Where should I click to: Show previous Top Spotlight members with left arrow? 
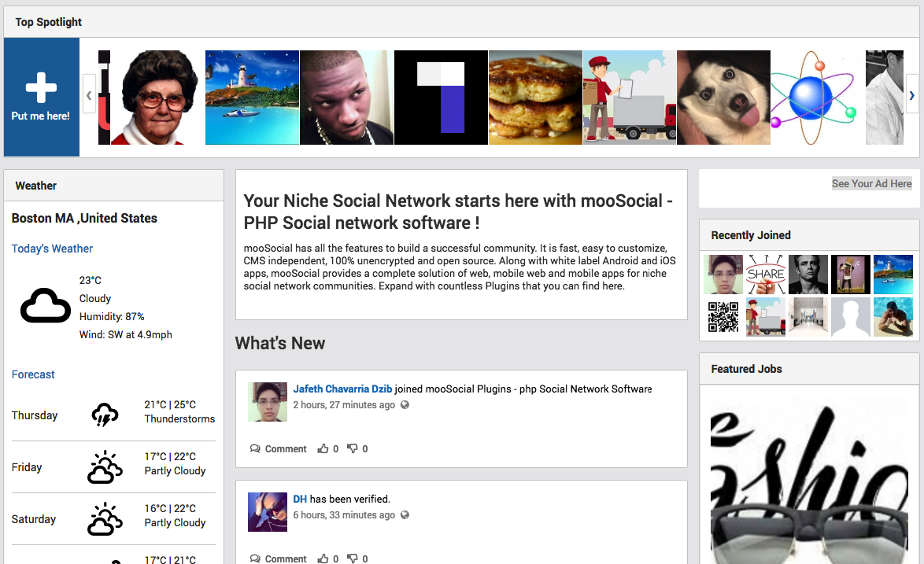click(x=89, y=94)
